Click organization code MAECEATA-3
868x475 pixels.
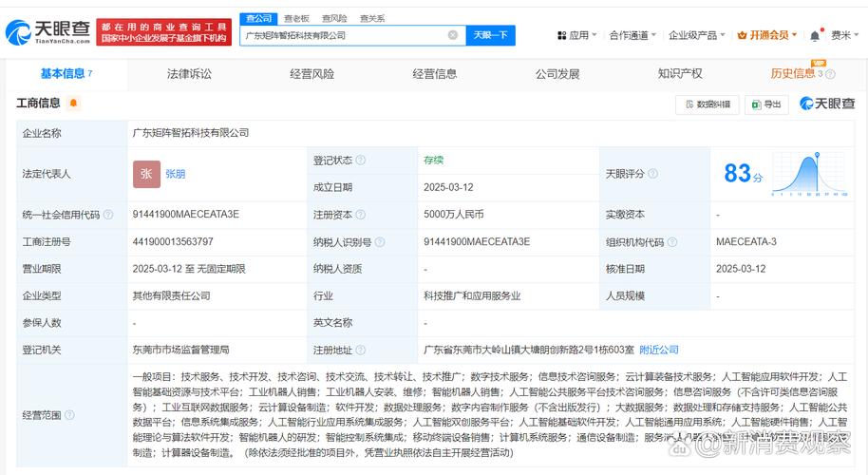746,242
